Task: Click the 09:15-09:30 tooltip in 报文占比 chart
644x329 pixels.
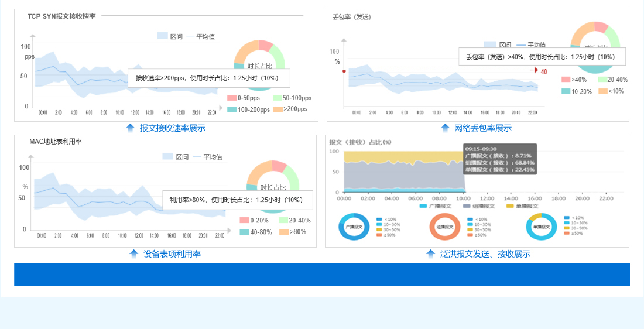Action: 499,159
